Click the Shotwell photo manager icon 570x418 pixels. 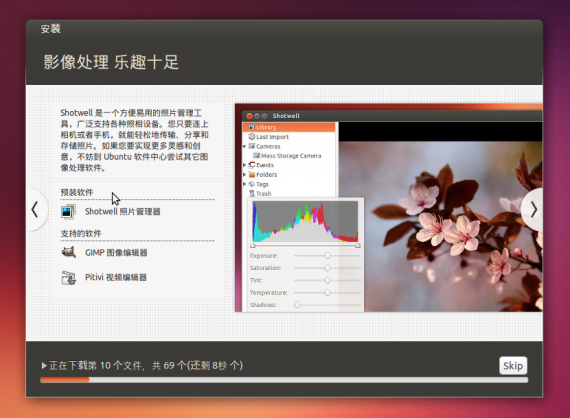(68, 212)
